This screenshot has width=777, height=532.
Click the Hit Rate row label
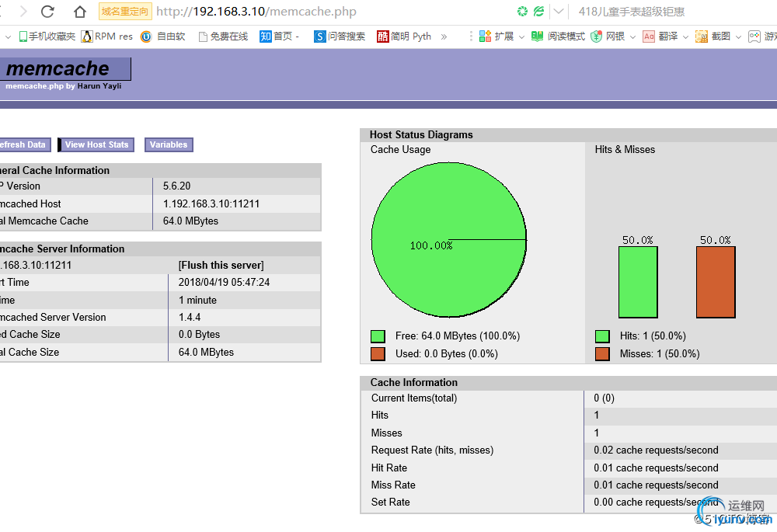coord(389,468)
